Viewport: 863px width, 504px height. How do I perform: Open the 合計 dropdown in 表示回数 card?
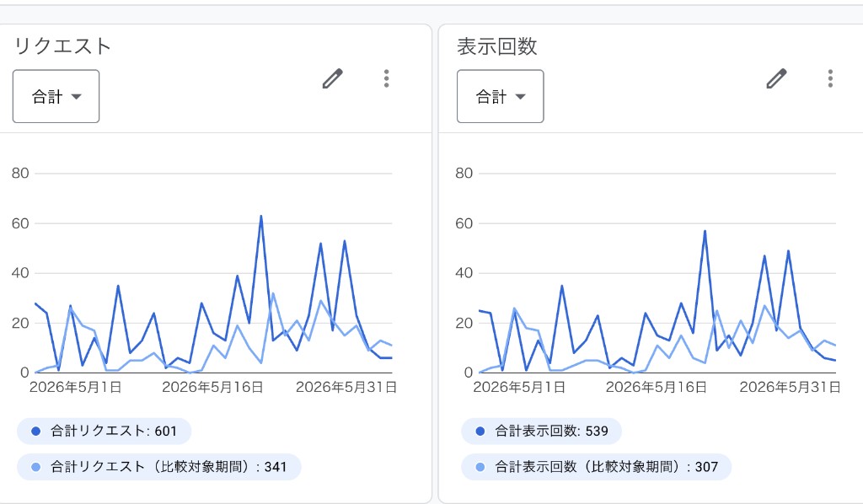pyautogui.click(x=501, y=96)
